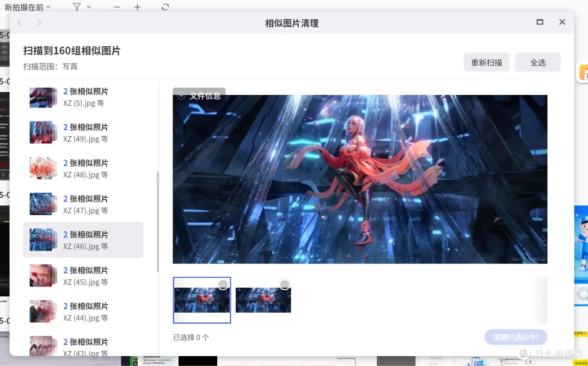The width and height of the screenshot is (588, 366).
Task: Click the zoom in plus icon
Action: coord(137,7)
